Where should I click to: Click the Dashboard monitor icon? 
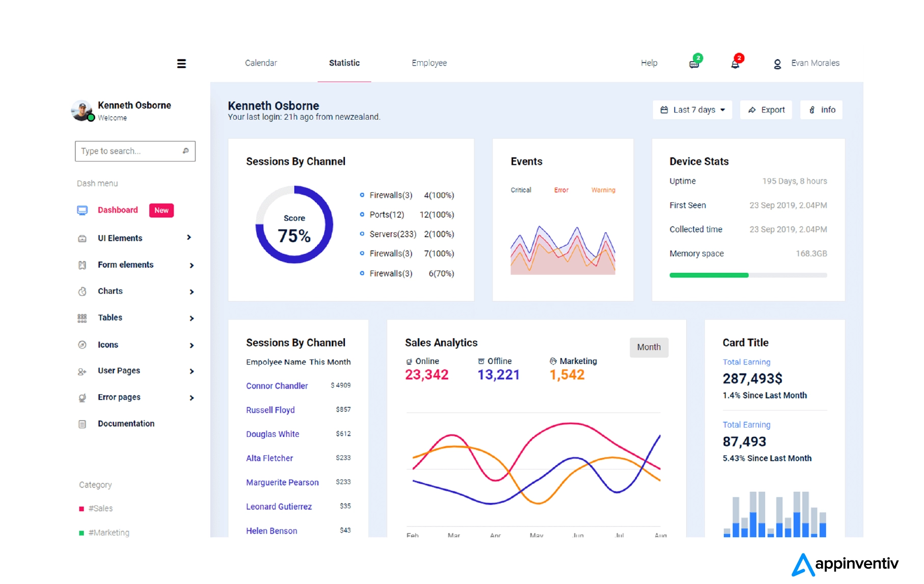(82, 210)
